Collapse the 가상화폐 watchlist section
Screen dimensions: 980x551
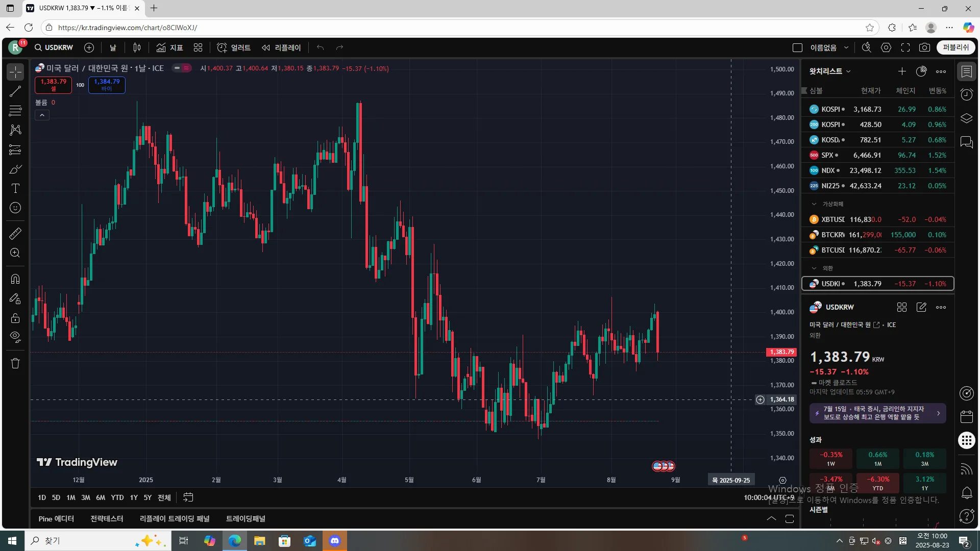coord(814,204)
